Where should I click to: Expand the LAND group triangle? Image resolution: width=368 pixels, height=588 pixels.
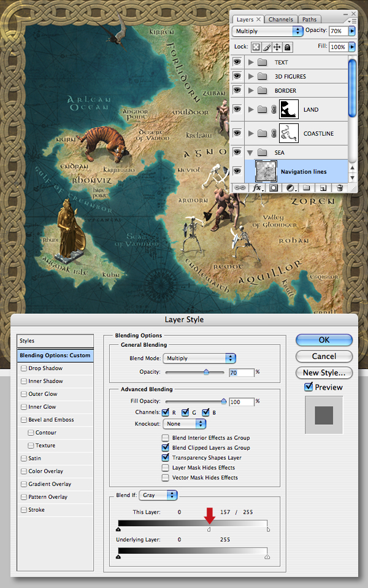pyautogui.click(x=251, y=109)
